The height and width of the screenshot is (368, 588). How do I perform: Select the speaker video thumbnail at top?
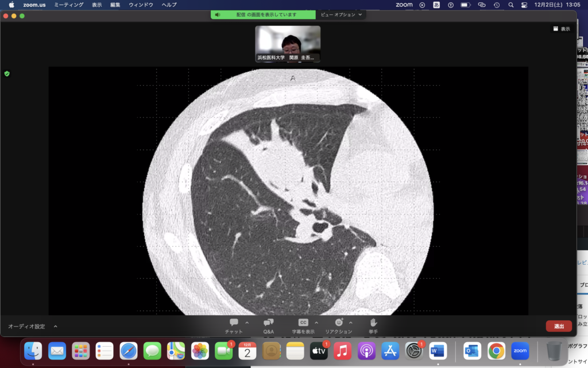point(288,44)
